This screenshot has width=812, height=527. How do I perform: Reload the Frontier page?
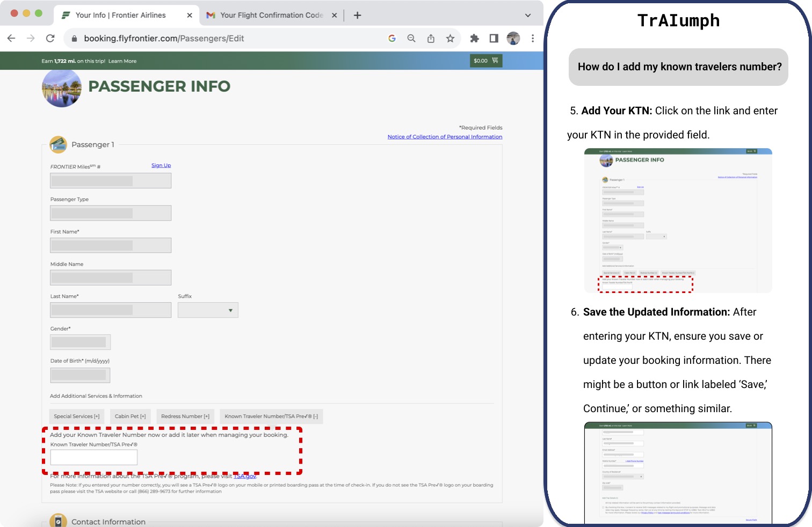click(x=50, y=38)
